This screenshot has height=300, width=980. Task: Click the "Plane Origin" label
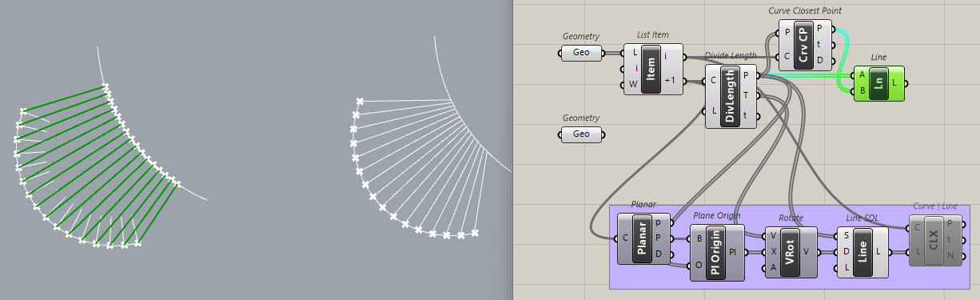[x=716, y=215]
